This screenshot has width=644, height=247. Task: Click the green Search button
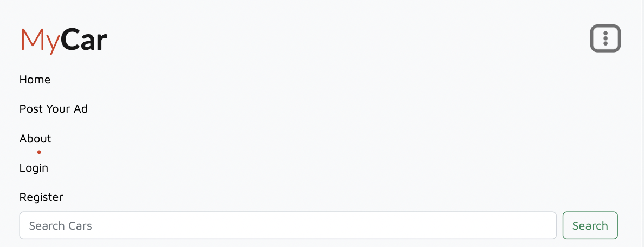(590, 225)
